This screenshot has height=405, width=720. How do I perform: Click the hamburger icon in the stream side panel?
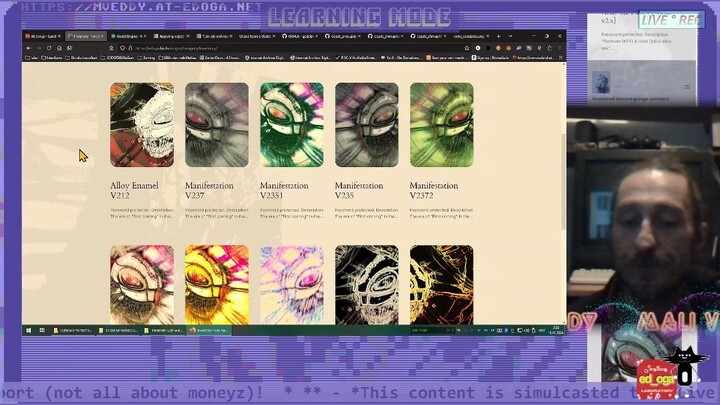pos(687,87)
